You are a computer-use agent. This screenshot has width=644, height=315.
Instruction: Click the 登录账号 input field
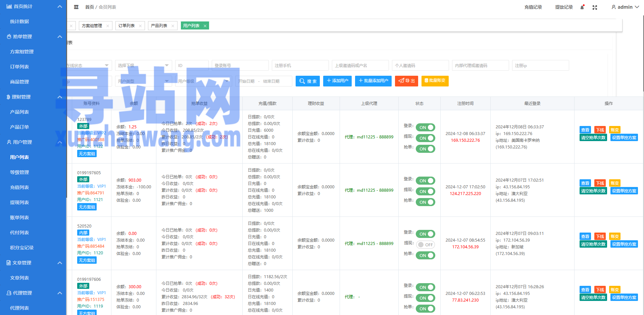click(240, 65)
